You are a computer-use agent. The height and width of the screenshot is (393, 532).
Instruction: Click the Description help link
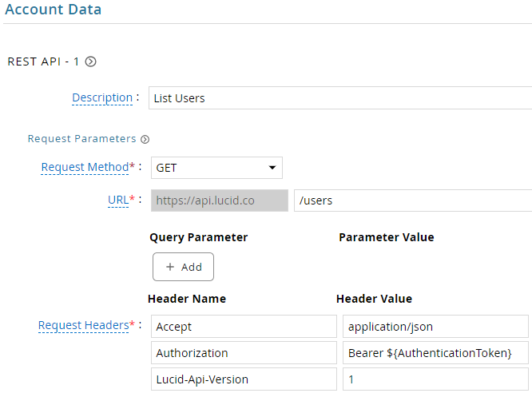[x=102, y=97]
